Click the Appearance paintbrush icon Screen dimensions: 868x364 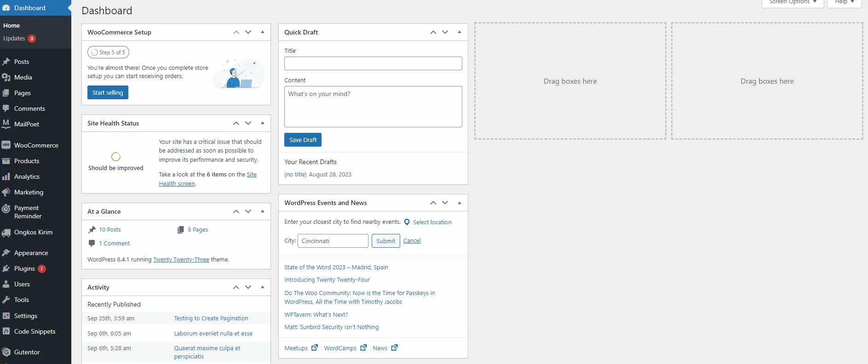pyautogui.click(x=6, y=253)
